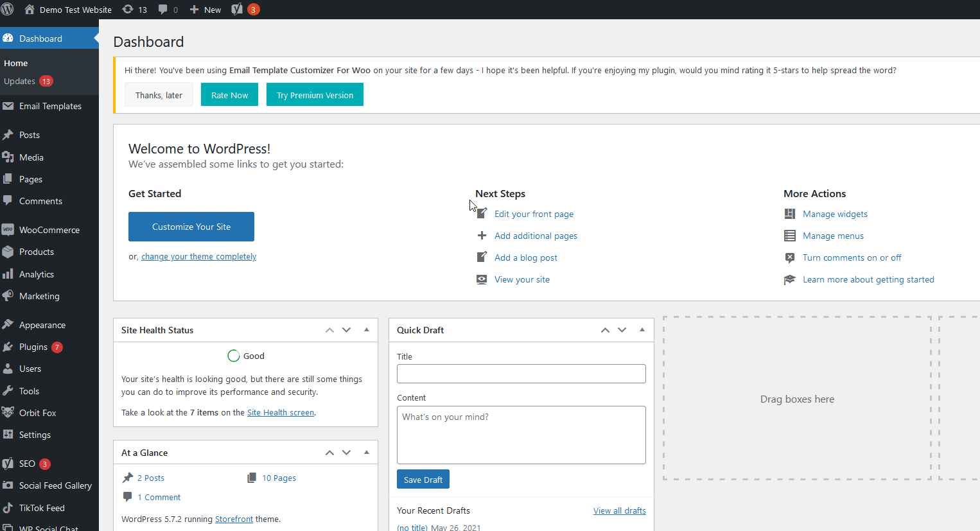Click the View your site icon
Screen dimensions: 980x531
pos(482,279)
